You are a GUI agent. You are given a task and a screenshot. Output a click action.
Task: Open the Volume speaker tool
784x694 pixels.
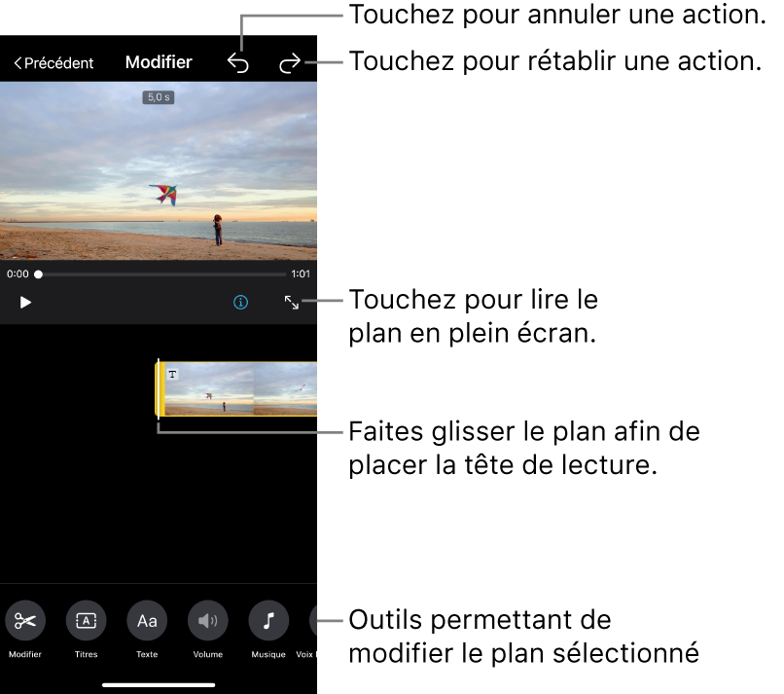[208, 621]
